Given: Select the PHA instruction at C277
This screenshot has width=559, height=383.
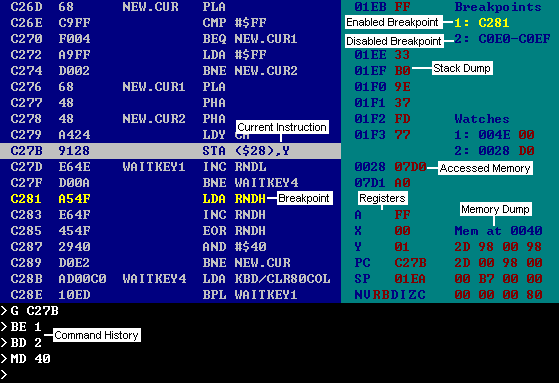Looking at the screenshot, I should point(214,103).
